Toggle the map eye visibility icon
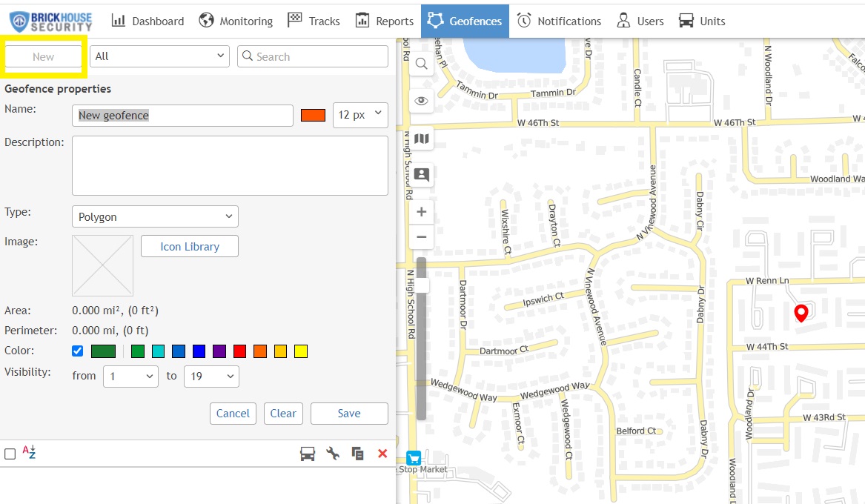The image size is (865, 504). click(422, 101)
